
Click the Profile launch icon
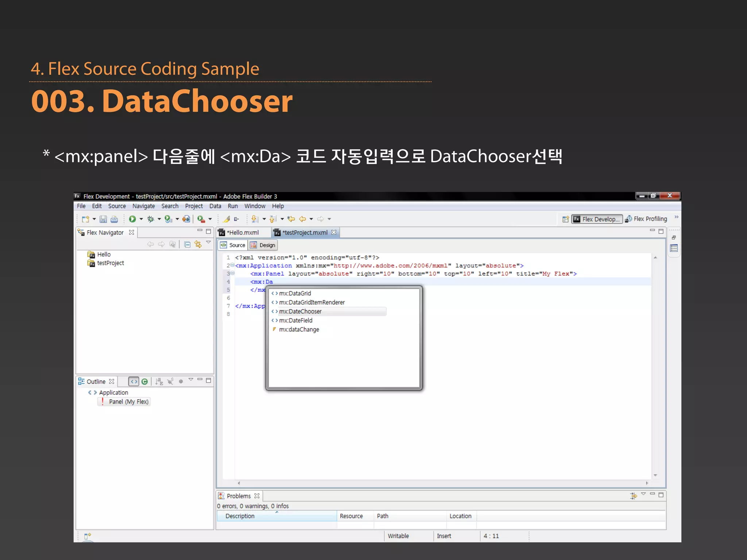pos(168,219)
